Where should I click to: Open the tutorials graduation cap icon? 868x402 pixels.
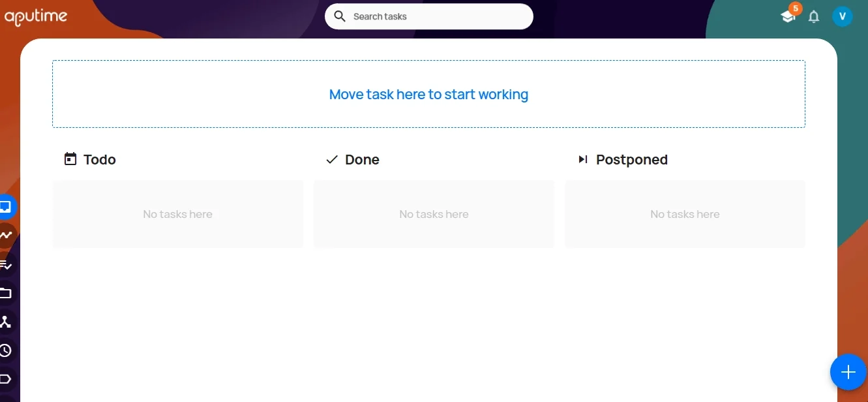(788, 17)
